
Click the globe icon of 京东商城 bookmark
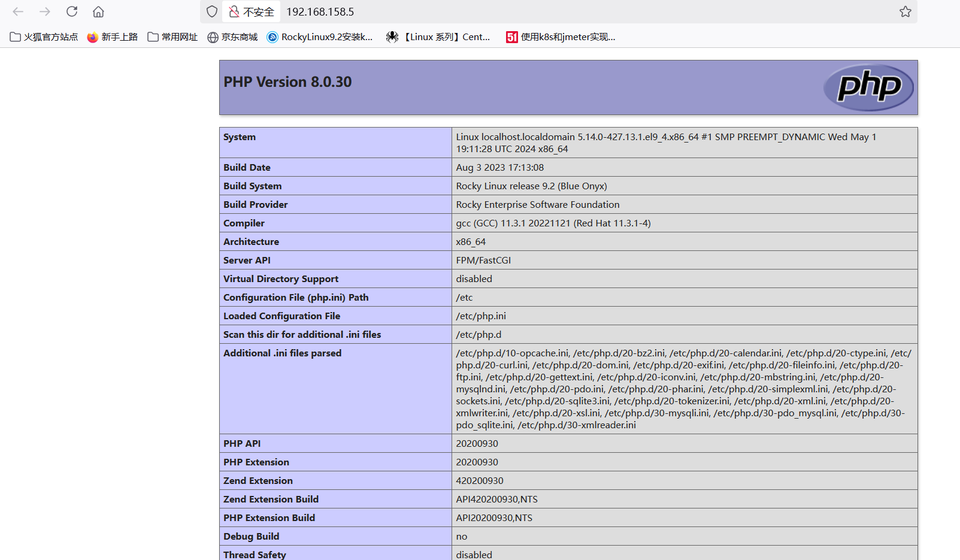coord(213,37)
